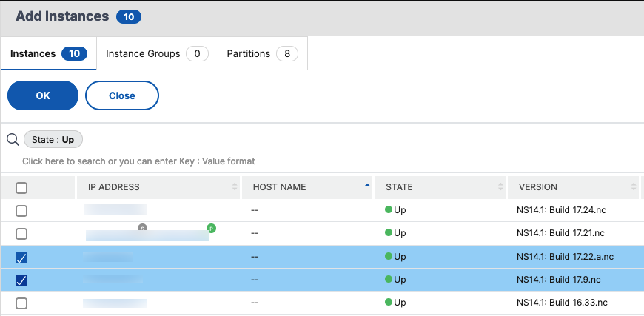Open the Partitions tab
The image size is (644, 316).
263,54
